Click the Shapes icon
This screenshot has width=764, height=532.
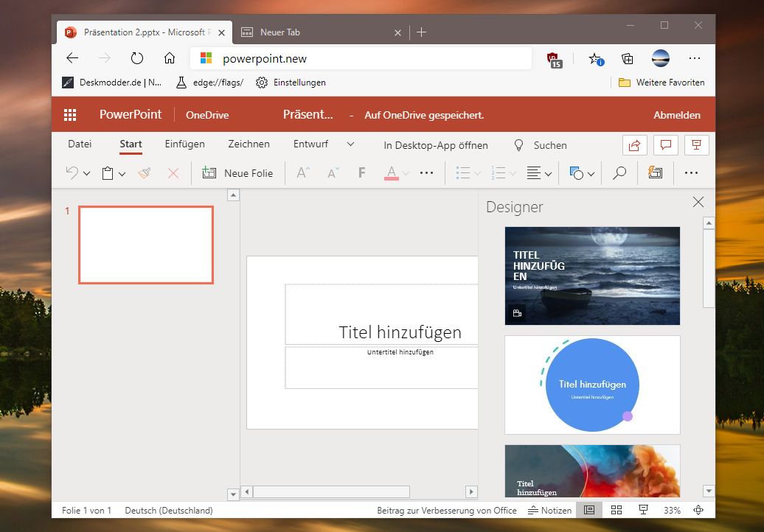[x=577, y=173]
